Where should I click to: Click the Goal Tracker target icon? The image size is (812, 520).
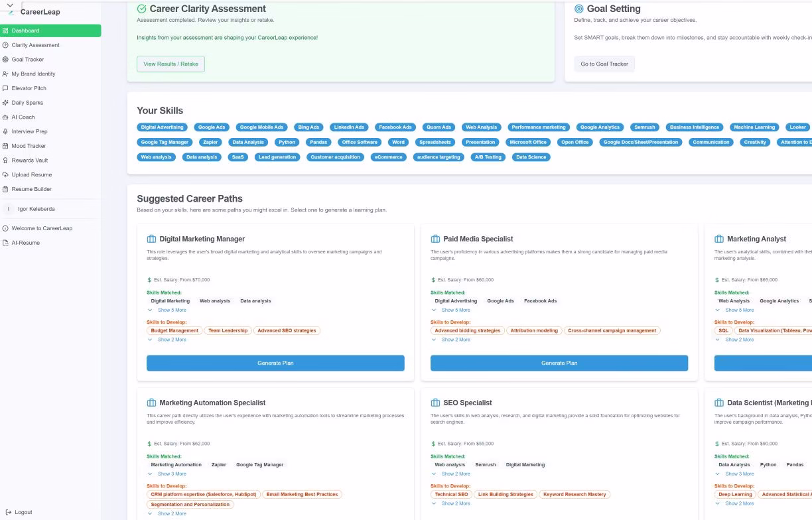5,60
